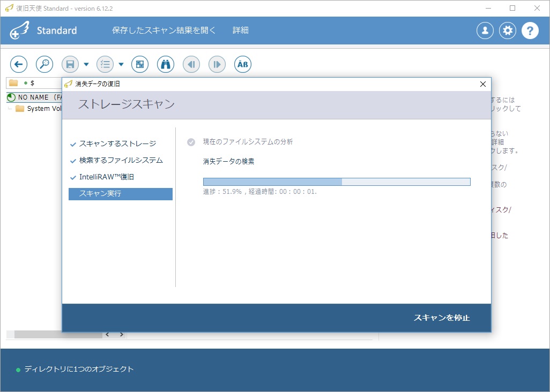Screen dimensions: 550x392
Task: Select 検索するファイルシステム step
Action: (x=121, y=161)
